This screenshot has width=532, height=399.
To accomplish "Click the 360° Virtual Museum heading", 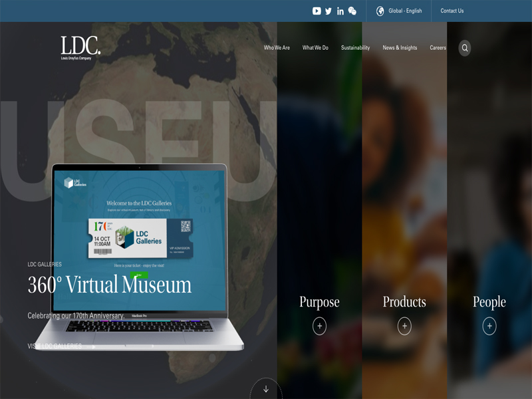I will click(x=110, y=285).
